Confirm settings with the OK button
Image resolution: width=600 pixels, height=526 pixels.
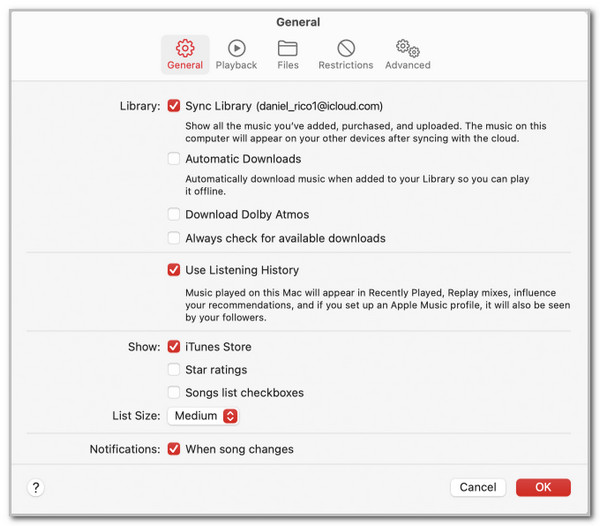[543, 487]
